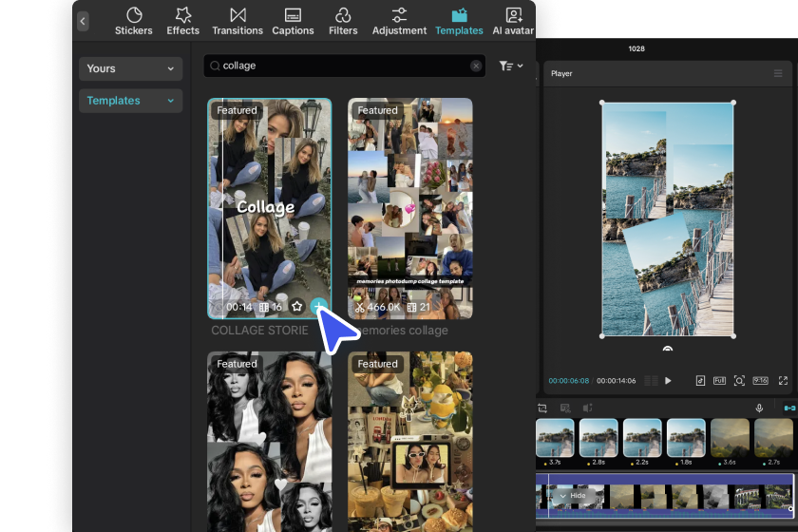Screen dimensions: 798x532
Task: Collapse the Templates sidebar dropdown
Action: pyautogui.click(x=130, y=101)
